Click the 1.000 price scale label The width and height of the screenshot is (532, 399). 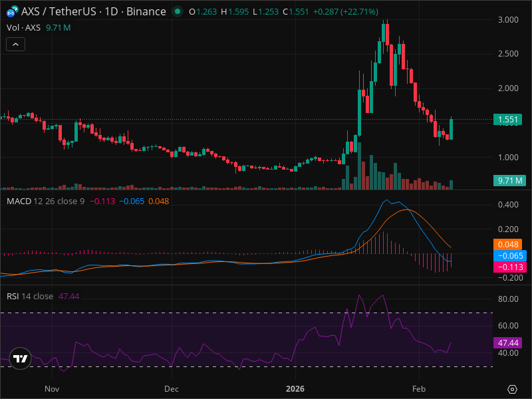click(508, 158)
